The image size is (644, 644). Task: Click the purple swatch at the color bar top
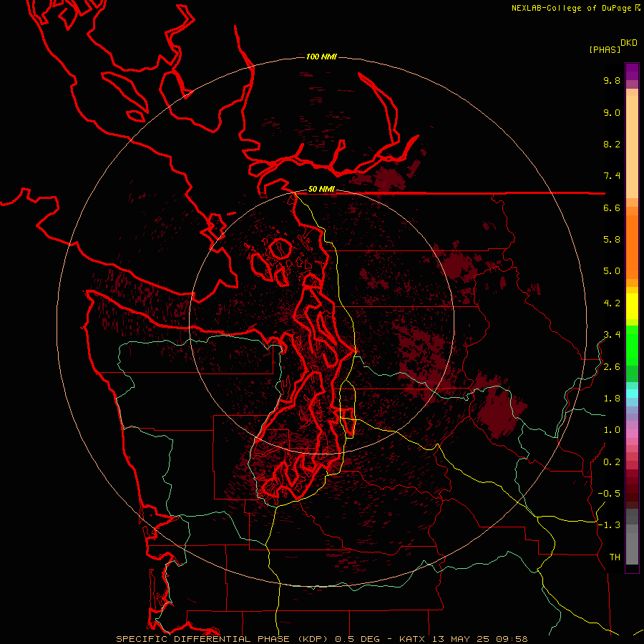point(632,72)
